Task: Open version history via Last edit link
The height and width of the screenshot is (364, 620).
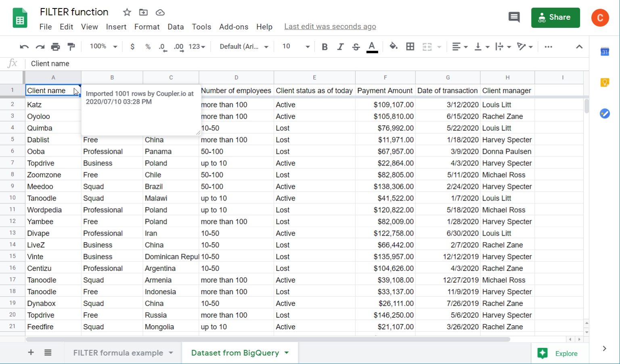Action: coord(330,26)
